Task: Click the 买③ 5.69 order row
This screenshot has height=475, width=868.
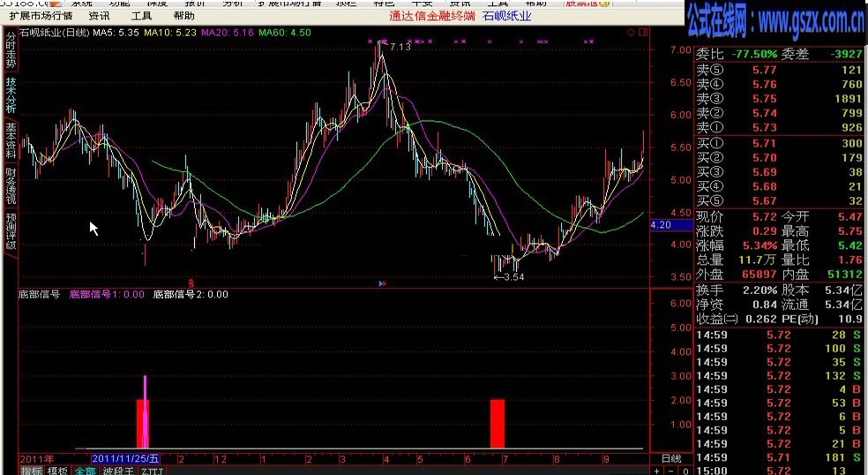Action: (779, 172)
